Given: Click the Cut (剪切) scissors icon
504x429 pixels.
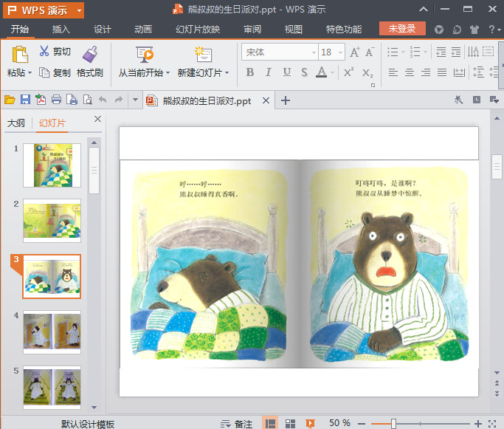Looking at the screenshot, I should click(44, 52).
